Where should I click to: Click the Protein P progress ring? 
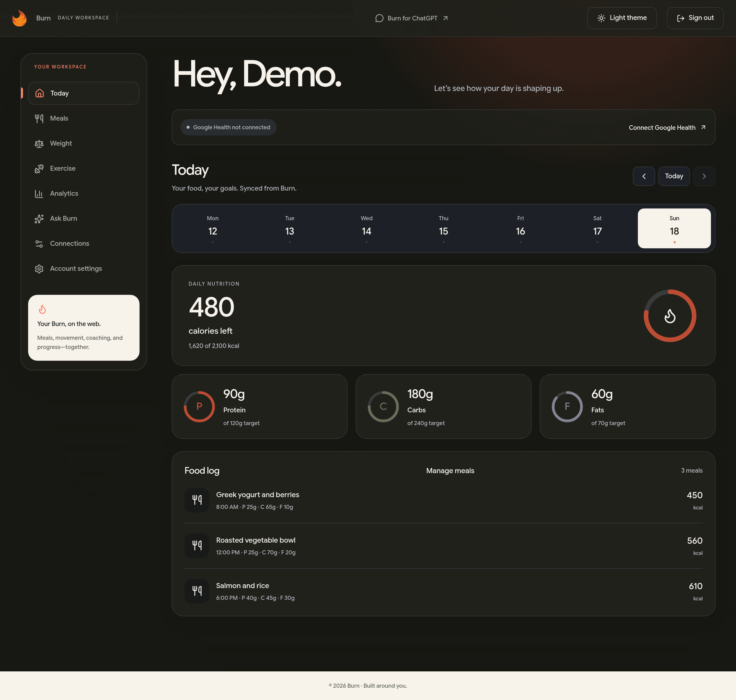(199, 406)
